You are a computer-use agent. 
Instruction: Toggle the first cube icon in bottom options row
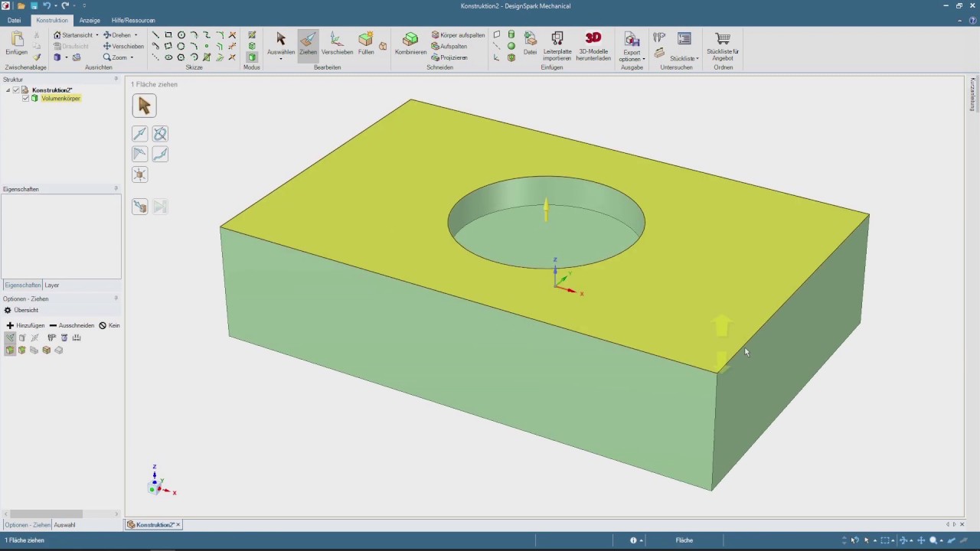coord(10,350)
